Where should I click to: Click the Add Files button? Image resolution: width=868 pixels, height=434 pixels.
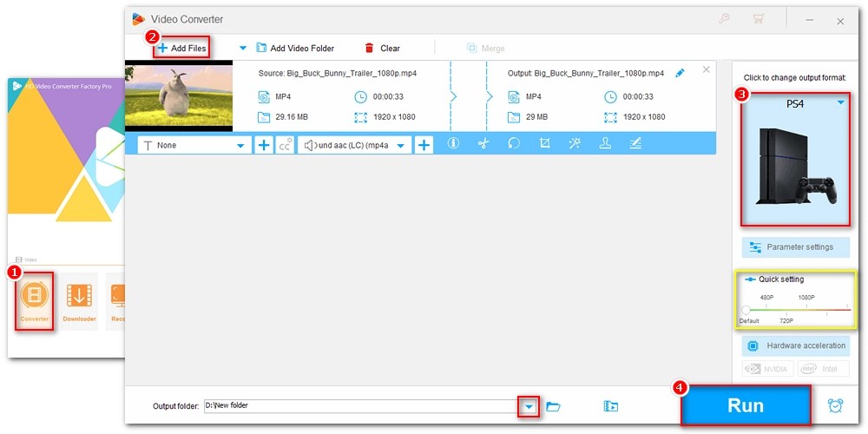tap(181, 48)
